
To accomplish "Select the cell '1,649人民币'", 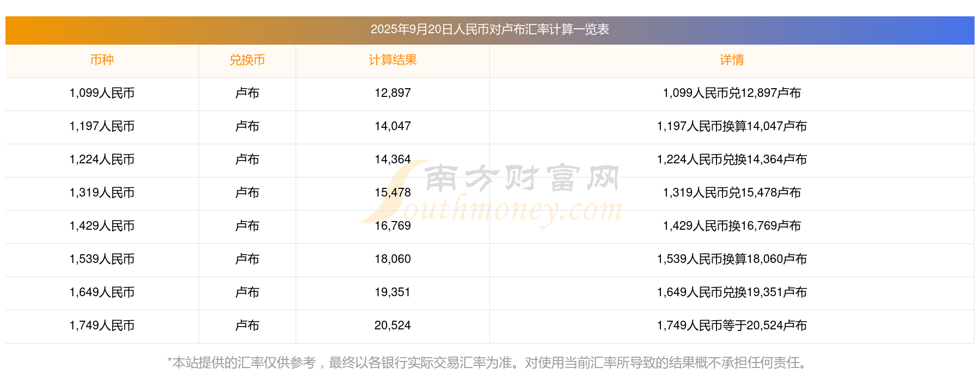I will pyautogui.click(x=102, y=292).
